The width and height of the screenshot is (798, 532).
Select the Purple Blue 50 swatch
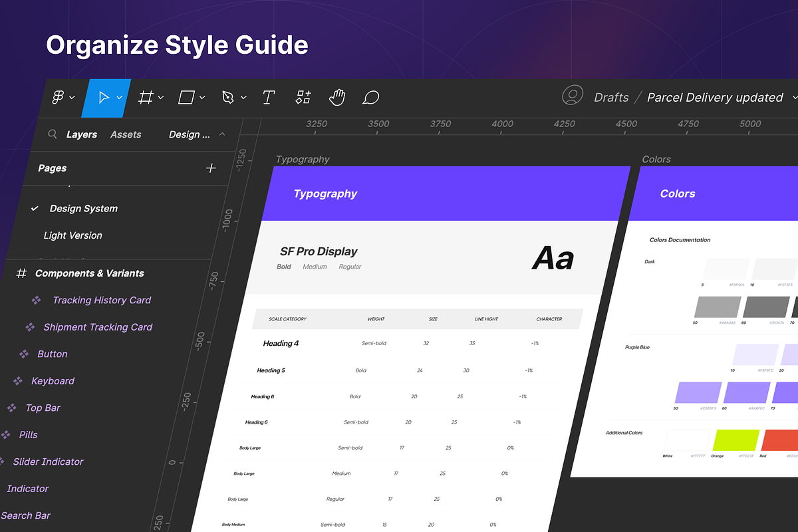tap(698, 392)
